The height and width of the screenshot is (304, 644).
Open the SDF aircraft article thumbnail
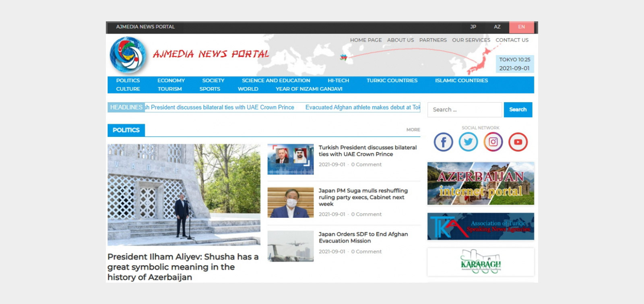click(x=291, y=246)
